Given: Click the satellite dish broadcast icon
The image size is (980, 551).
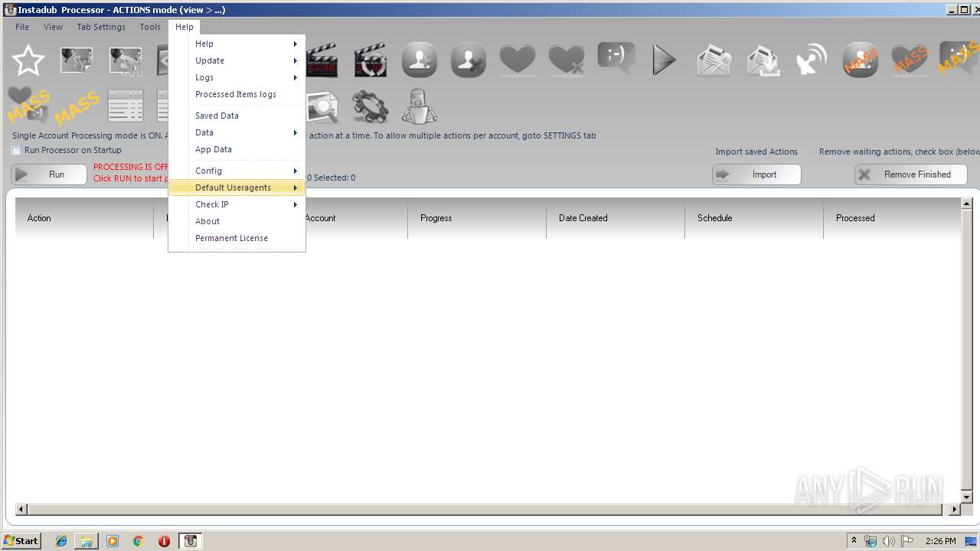Looking at the screenshot, I should point(812,60).
